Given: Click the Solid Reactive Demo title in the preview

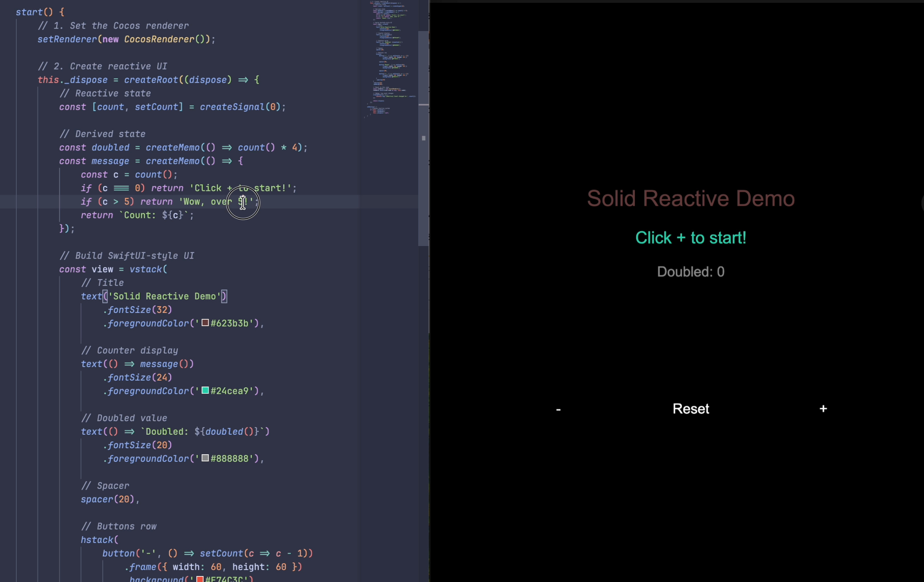Looking at the screenshot, I should (691, 198).
